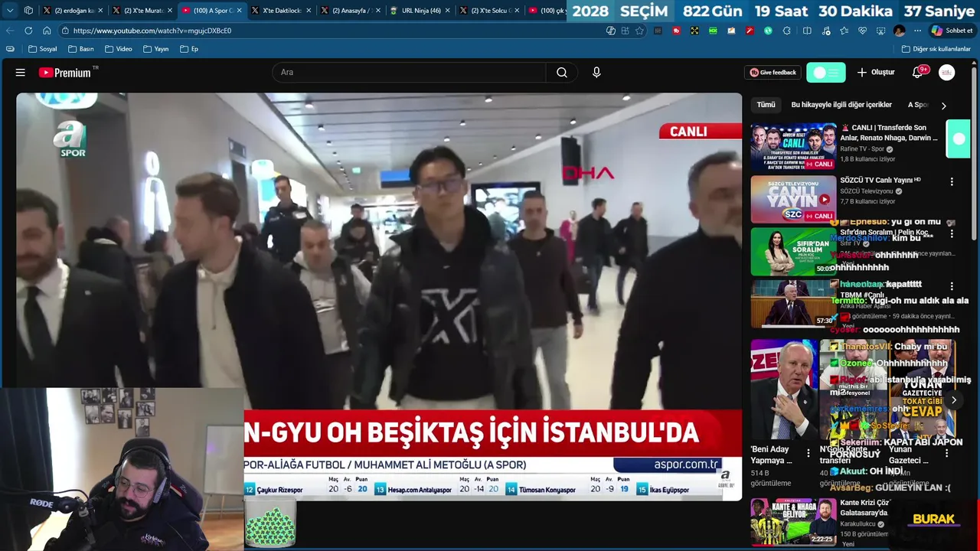Reload the page with refresh icon
980x551 pixels.
pos(28,31)
